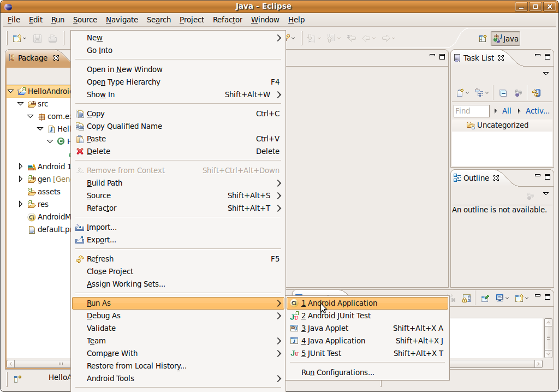Click Focus on Workweek icon in Task List
Viewport: 559px width, 392px height.
(x=519, y=93)
